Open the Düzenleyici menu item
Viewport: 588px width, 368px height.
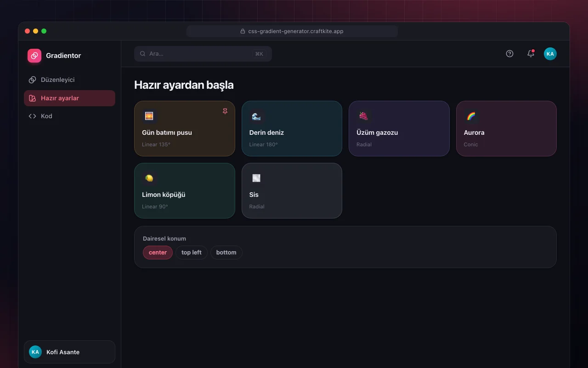(69, 80)
